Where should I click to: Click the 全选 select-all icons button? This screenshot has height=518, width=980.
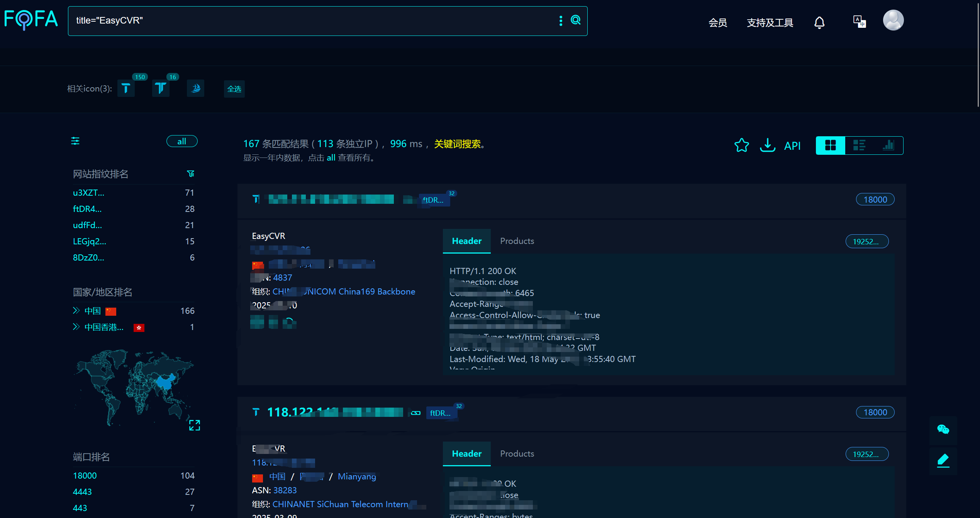pyautogui.click(x=234, y=89)
